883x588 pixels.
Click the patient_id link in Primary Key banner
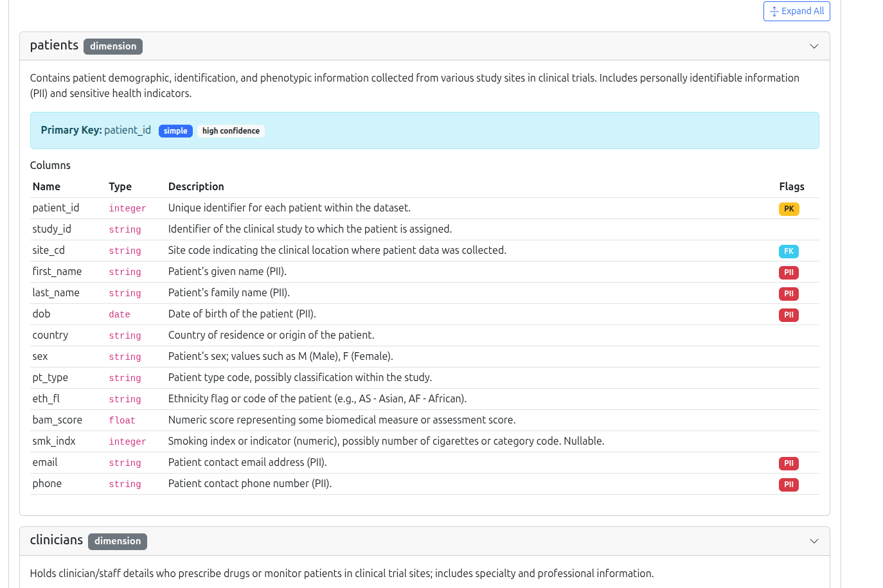coord(127,130)
